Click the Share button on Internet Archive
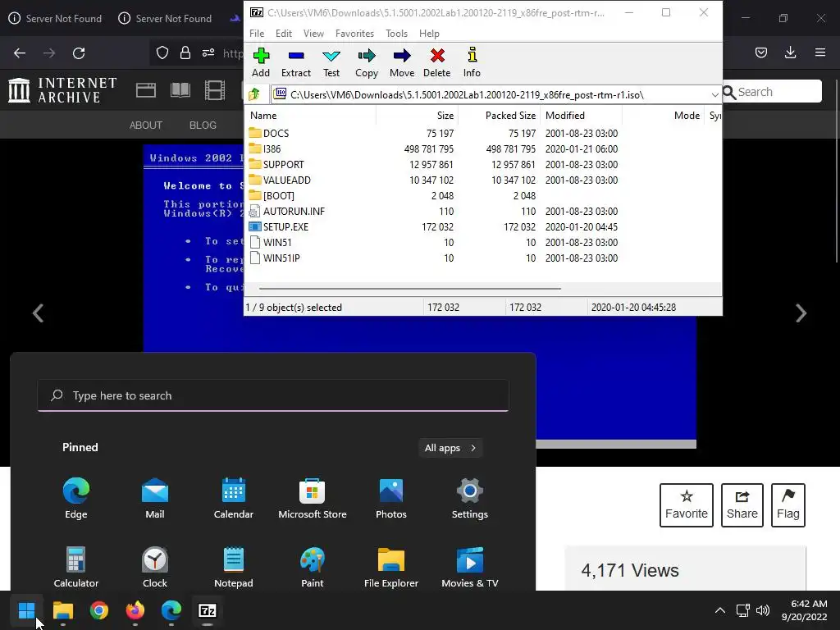The height and width of the screenshot is (630, 840). click(742, 505)
